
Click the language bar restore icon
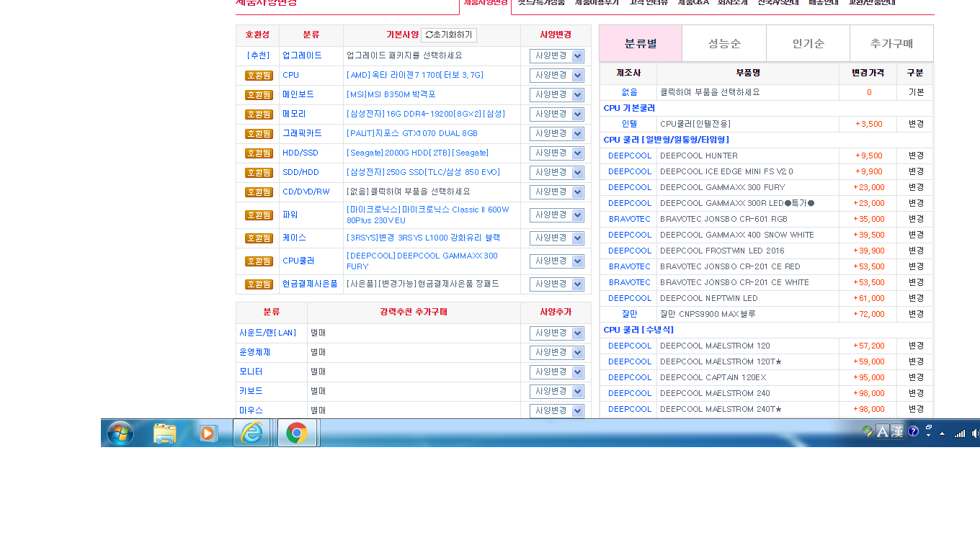click(x=929, y=428)
